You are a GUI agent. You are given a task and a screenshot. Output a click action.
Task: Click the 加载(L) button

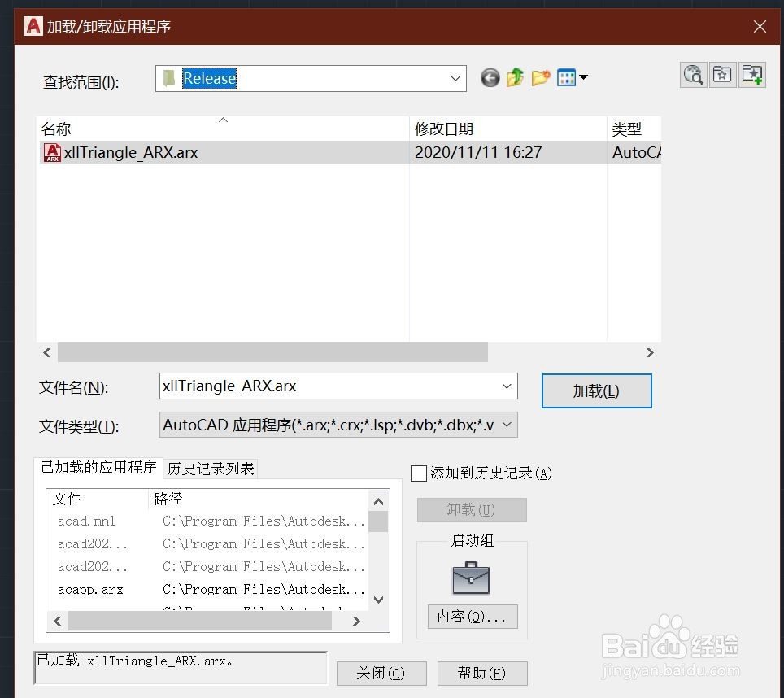596,391
